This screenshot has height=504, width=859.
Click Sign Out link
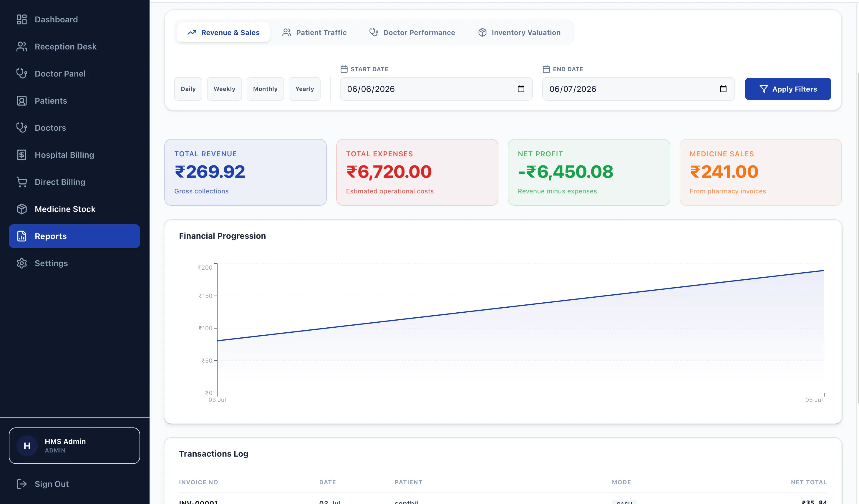[x=74, y=484]
